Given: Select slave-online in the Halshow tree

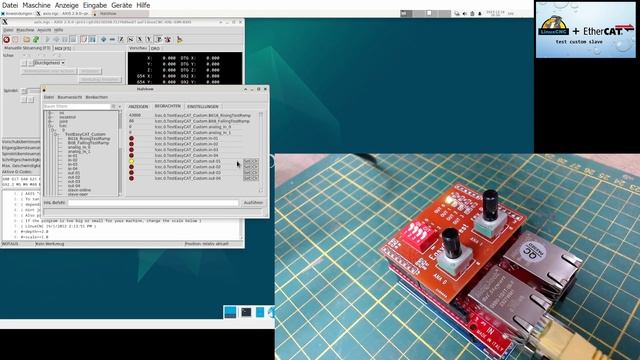Looking at the screenshot, I should pos(79,190).
